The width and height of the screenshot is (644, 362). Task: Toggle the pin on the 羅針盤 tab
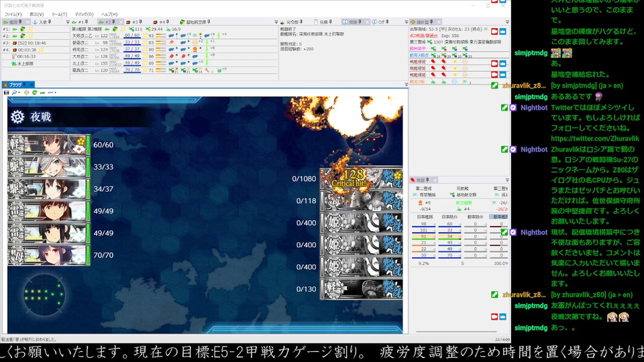pyautogui.click(x=431, y=21)
